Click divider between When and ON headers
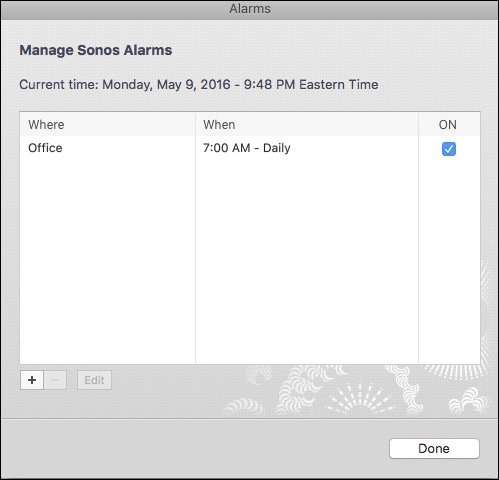 coord(418,124)
